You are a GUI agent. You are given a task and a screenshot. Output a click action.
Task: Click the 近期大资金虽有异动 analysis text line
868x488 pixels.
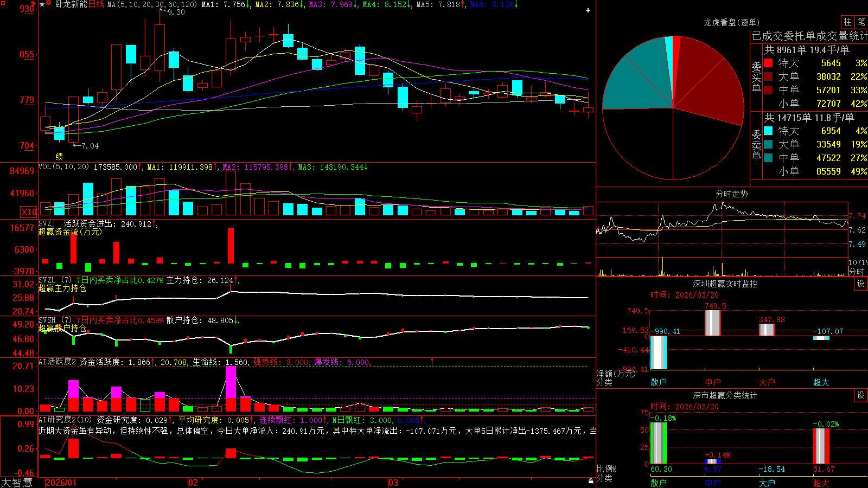point(317,431)
